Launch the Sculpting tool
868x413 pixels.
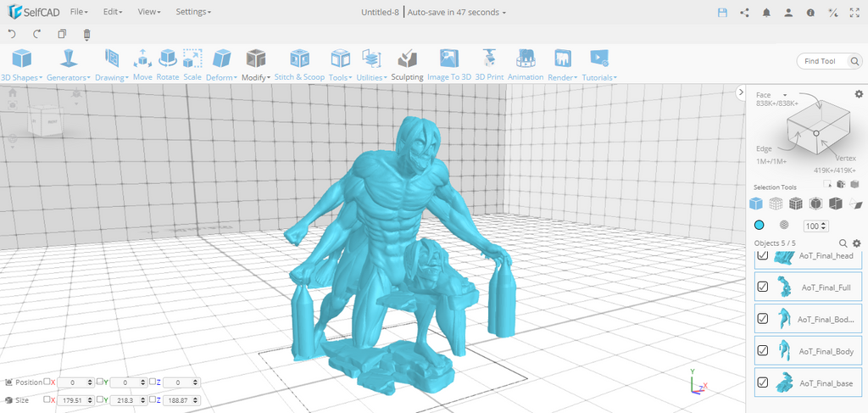407,59
